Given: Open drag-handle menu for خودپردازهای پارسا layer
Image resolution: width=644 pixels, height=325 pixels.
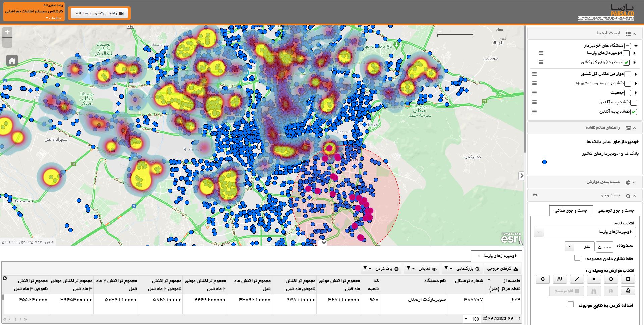Looking at the screenshot, I should [541, 53].
